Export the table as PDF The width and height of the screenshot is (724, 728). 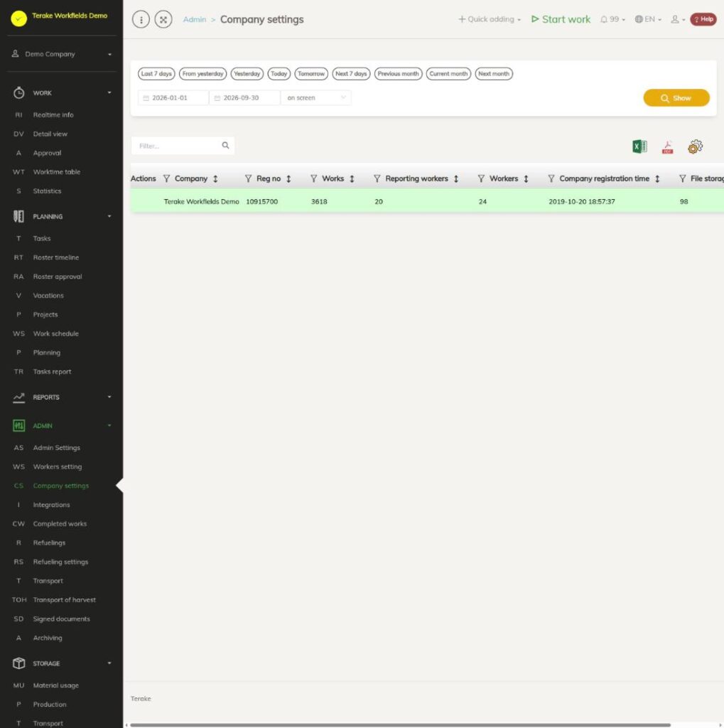667,146
